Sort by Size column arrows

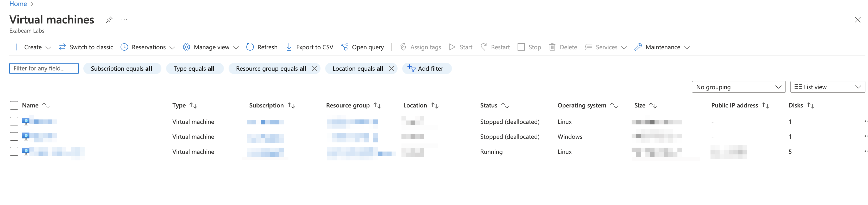tap(653, 106)
